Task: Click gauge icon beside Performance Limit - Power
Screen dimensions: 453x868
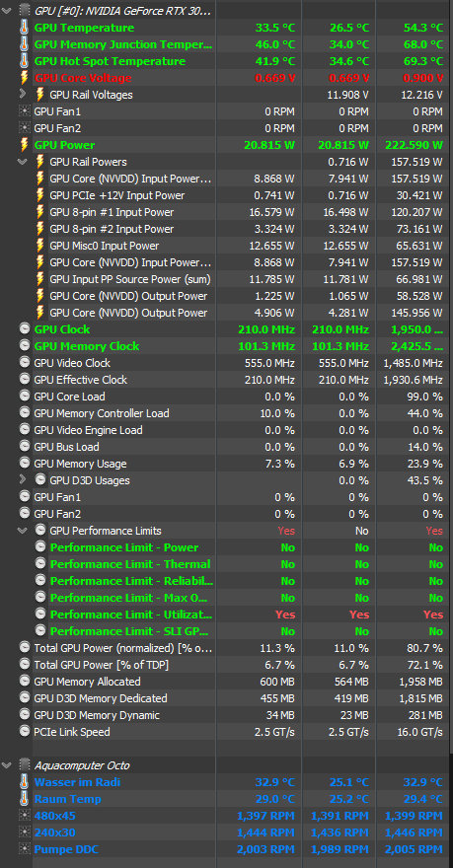Action: (x=39, y=546)
